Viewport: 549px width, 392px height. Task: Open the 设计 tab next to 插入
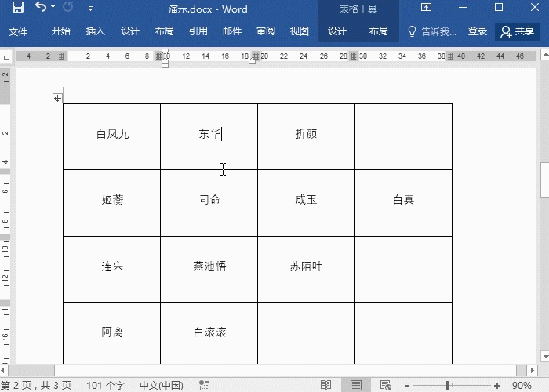coord(130,31)
